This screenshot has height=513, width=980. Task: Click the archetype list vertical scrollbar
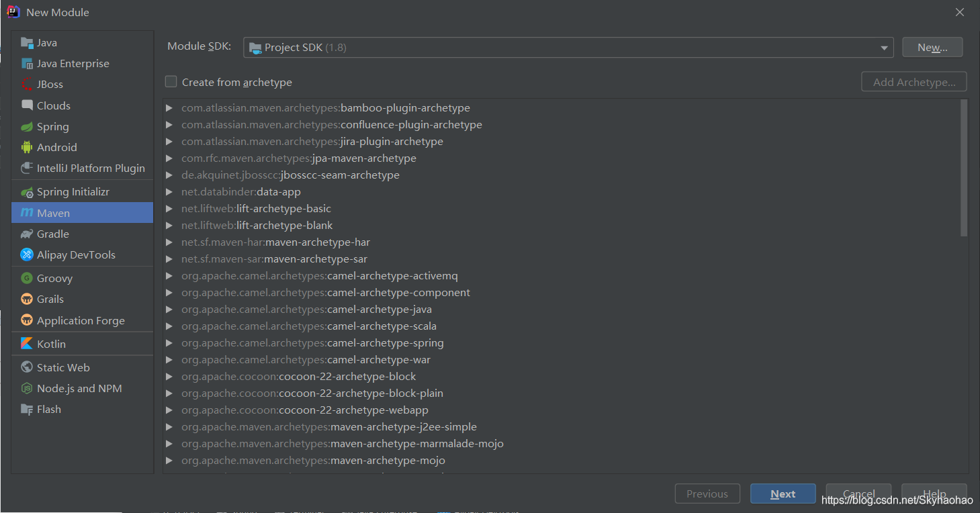pyautogui.click(x=964, y=168)
